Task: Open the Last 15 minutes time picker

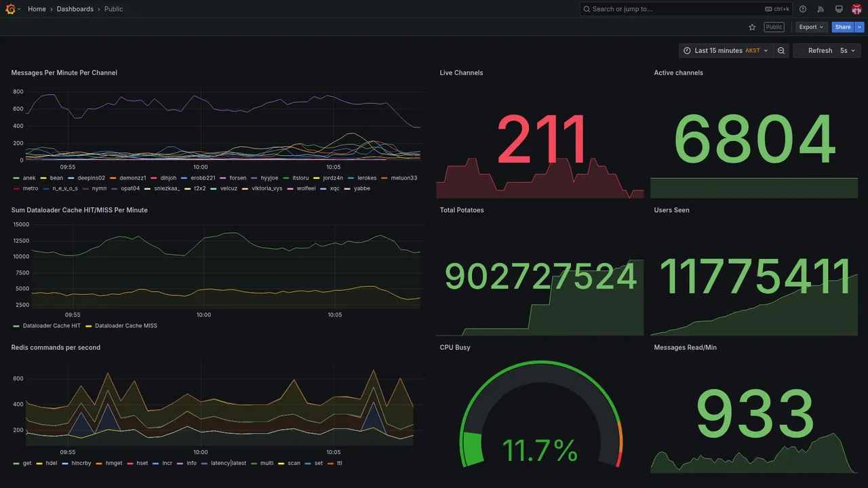Action: click(x=726, y=51)
